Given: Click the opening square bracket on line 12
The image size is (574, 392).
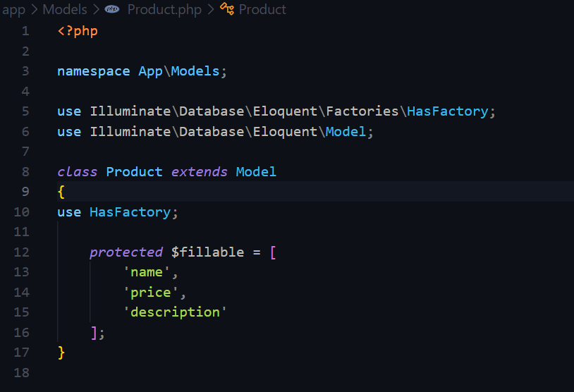Looking at the screenshot, I should coord(273,252).
